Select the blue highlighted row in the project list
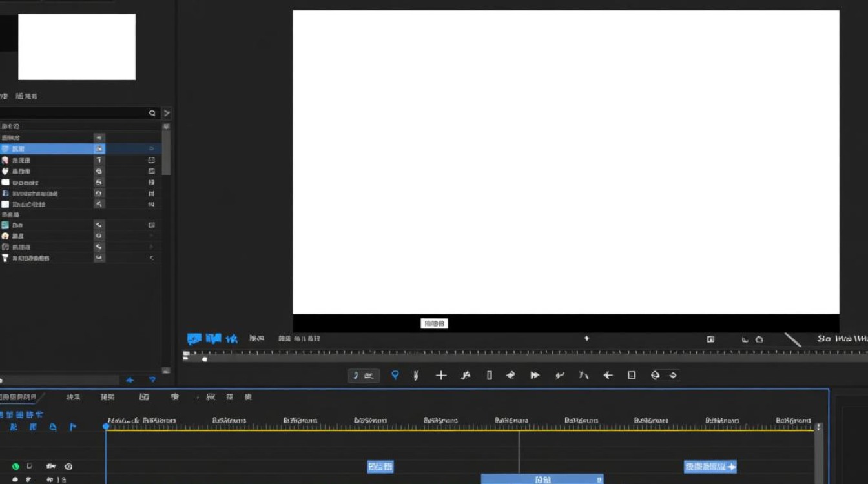 [53, 148]
